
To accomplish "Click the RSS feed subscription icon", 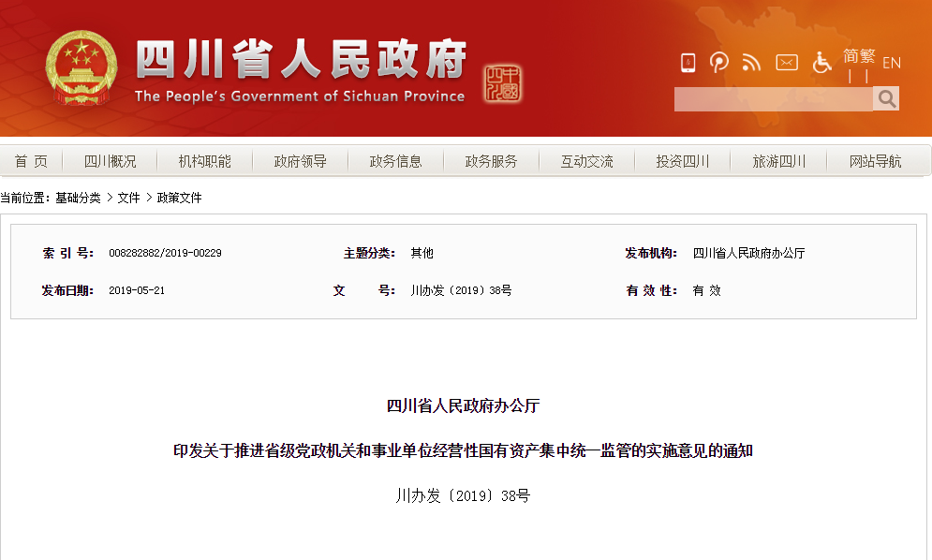I will (x=751, y=63).
